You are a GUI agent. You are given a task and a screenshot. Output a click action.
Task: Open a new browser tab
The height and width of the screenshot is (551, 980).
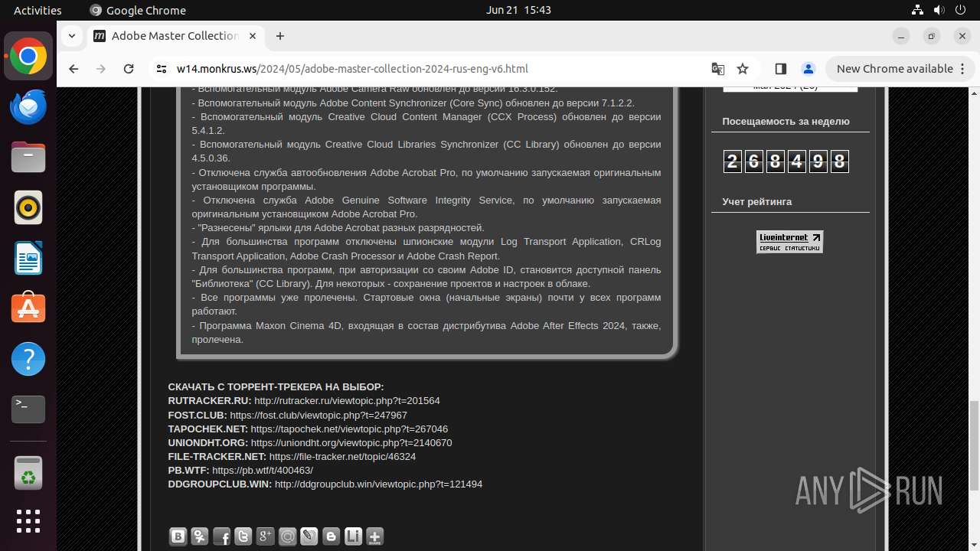[x=280, y=36]
